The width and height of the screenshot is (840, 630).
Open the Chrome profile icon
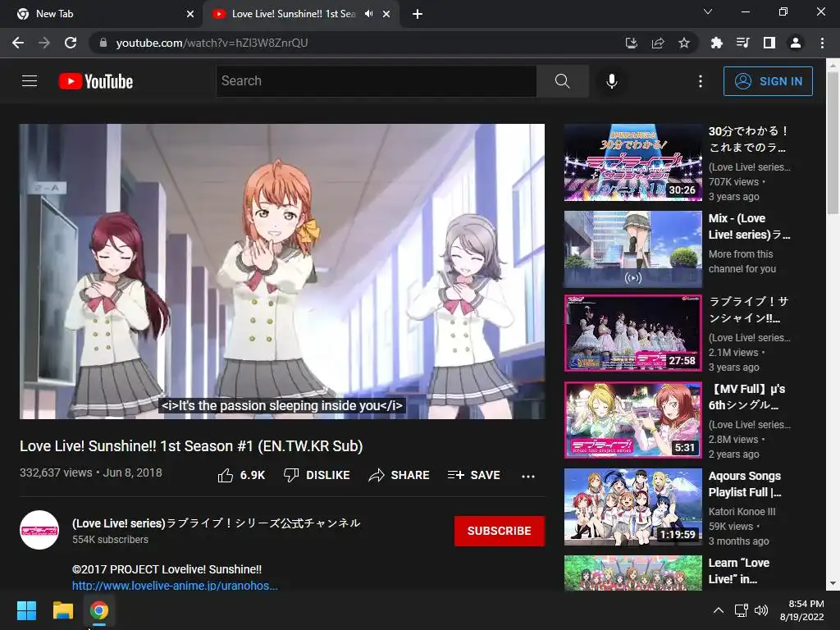[x=796, y=43]
